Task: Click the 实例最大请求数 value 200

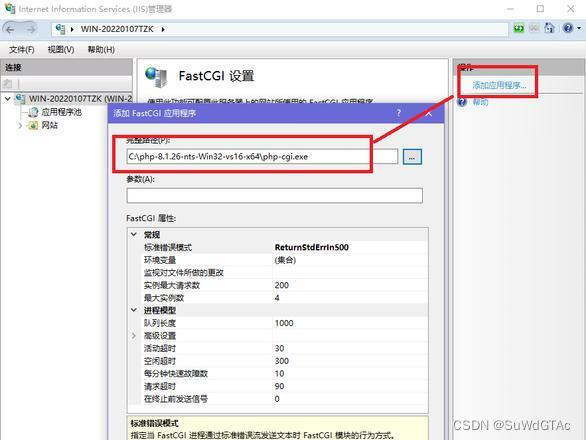Action: [282, 285]
